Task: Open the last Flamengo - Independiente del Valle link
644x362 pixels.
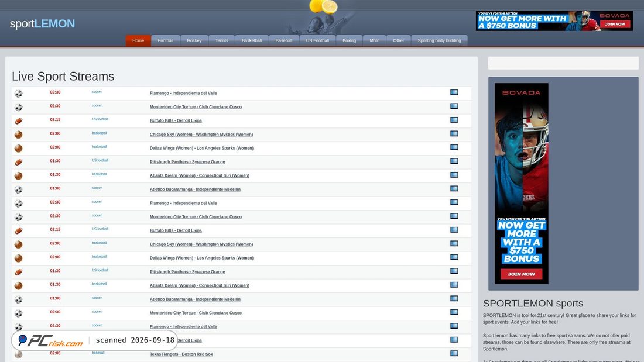Action: click(x=183, y=327)
